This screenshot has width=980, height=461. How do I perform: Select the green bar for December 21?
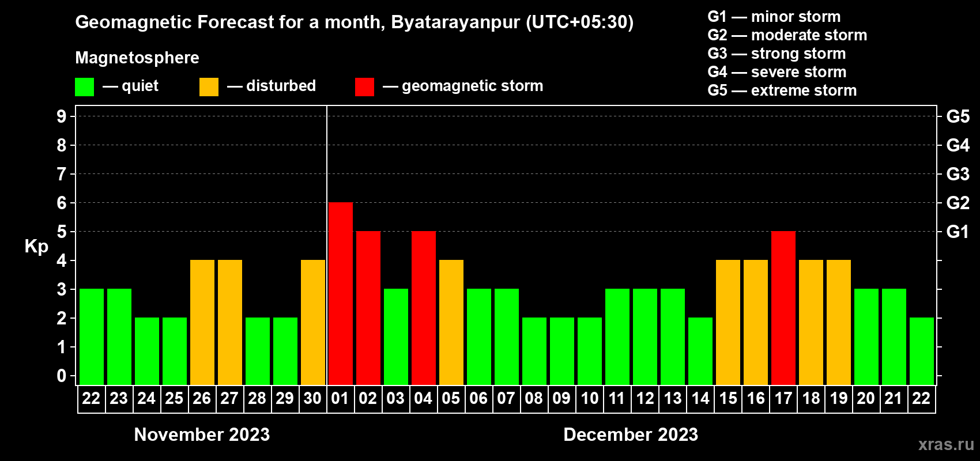pos(894,337)
